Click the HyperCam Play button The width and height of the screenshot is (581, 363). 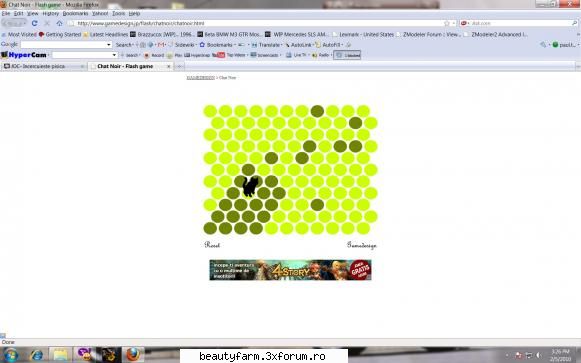pyautogui.click(x=175, y=55)
